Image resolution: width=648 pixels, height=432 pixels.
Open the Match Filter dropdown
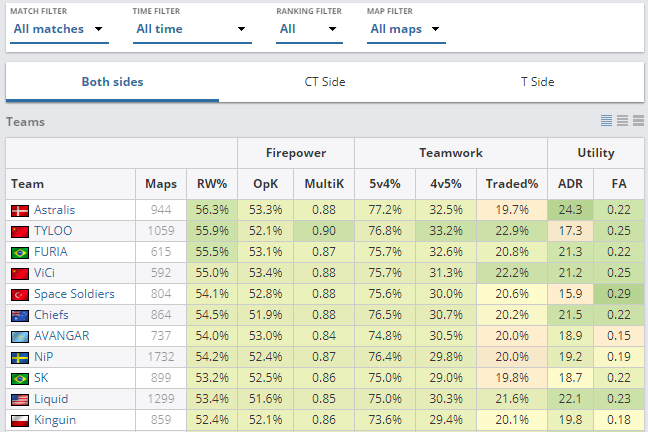point(59,29)
